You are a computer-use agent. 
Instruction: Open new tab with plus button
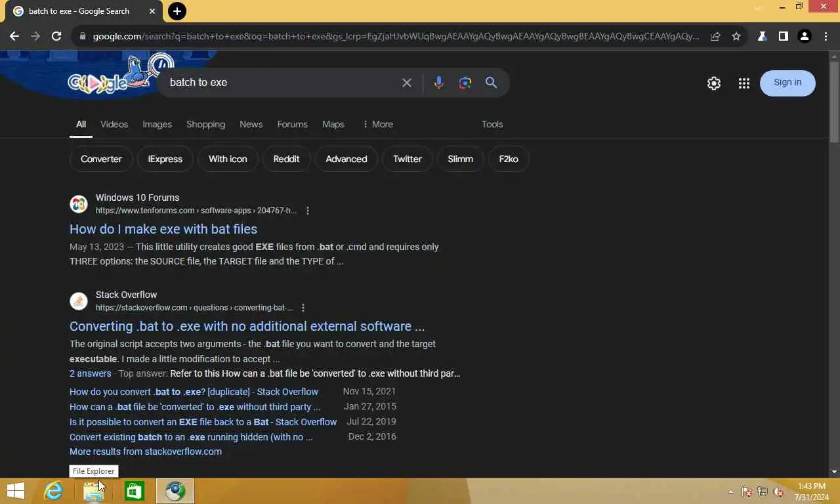pyautogui.click(x=177, y=11)
